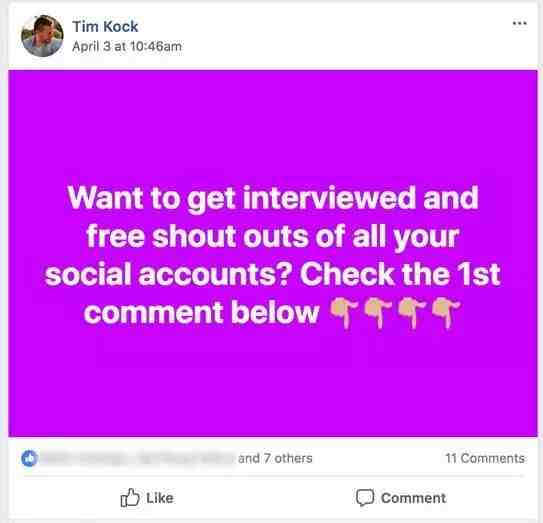Viewport: 543px width, 523px height.
Task: Click the 'Check the 1st' post text
Action: click(400, 274)
